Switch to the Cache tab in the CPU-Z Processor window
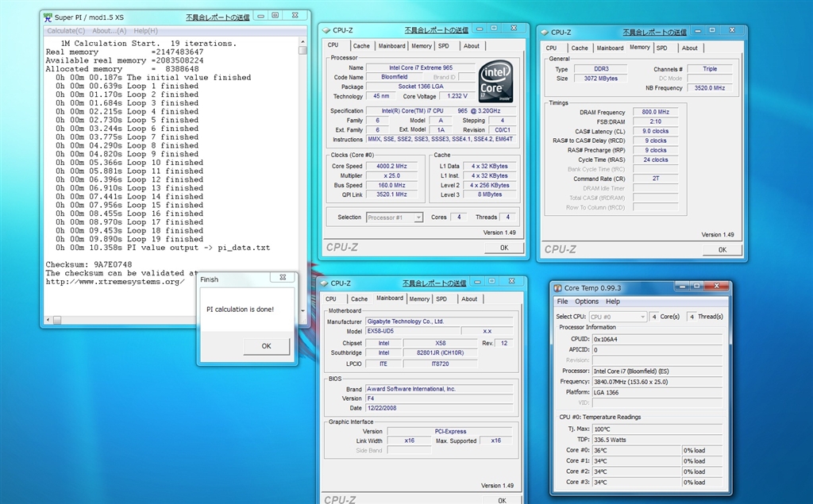The image size is (813, 504). pos(361,46)
